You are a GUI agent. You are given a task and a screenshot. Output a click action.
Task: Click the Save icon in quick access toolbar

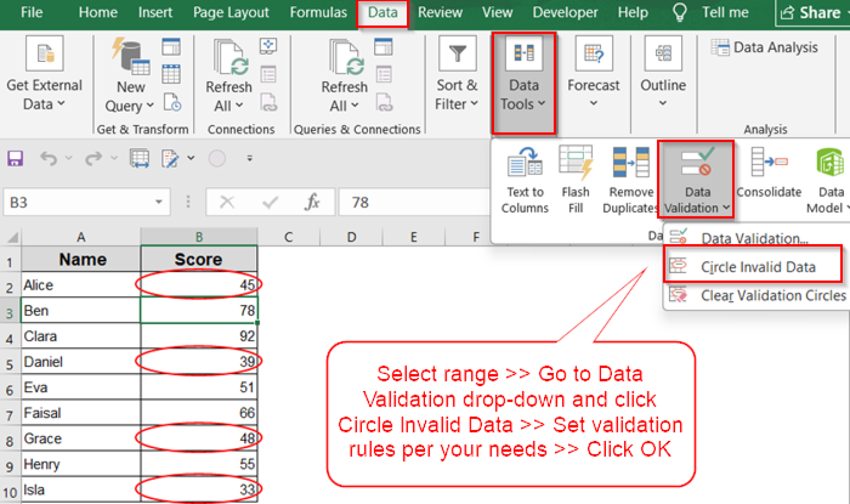(15, 159)
